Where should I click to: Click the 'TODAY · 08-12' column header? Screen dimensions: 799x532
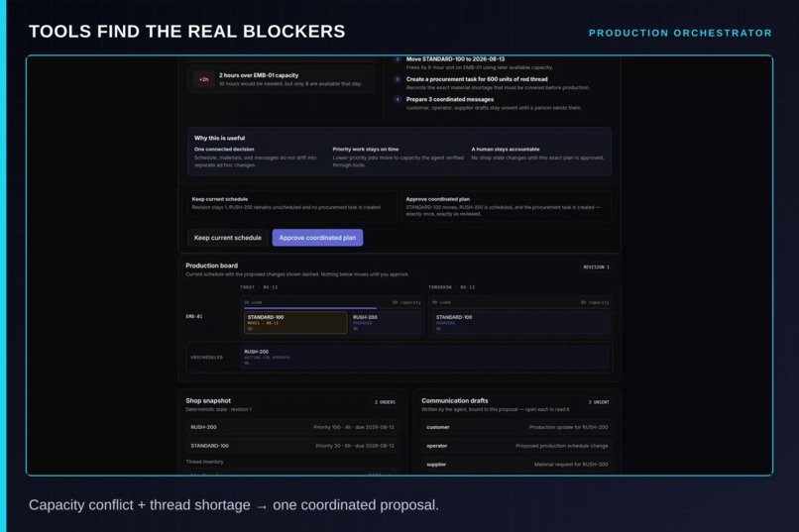pyautogui.click(x=259, y=287)
